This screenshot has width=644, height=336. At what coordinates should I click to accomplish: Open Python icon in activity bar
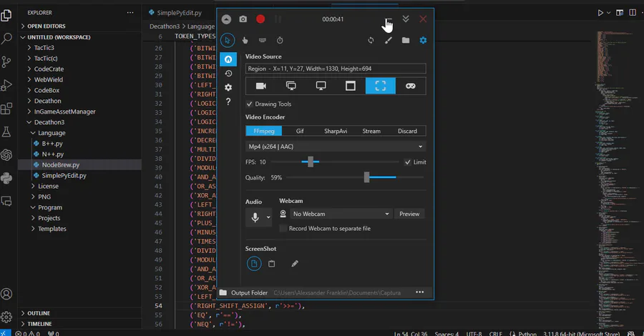coord(6,178)
